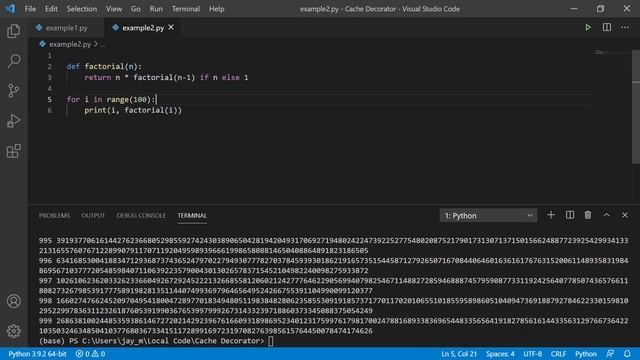640x360 pixels.
Task: Click Ln 5, Col 21 status entry
Action: click(x=459, y=354)
